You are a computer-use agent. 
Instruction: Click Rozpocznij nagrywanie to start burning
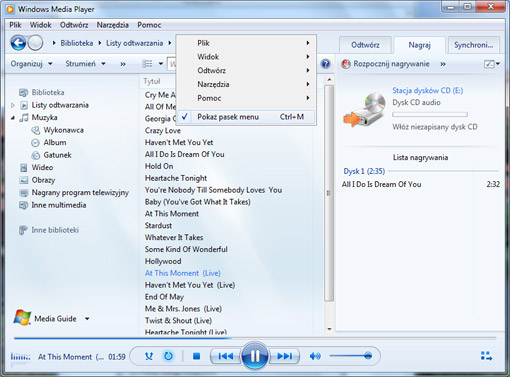391,64
